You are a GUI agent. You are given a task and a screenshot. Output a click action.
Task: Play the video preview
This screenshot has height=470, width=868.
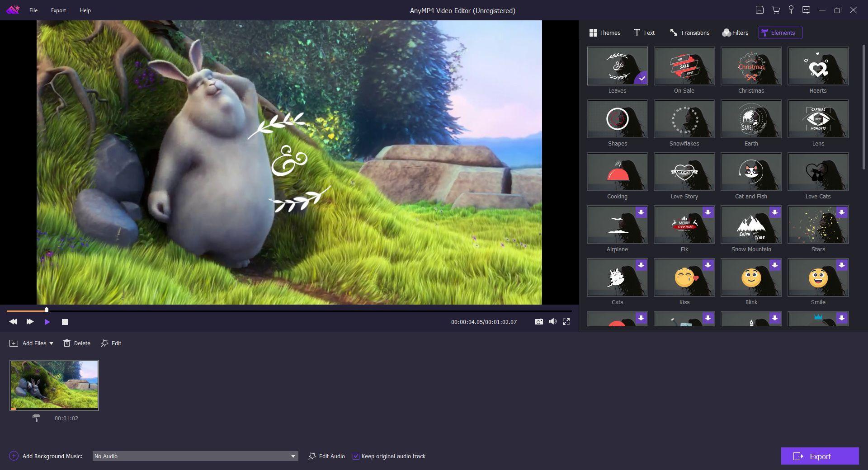(47, 322)
